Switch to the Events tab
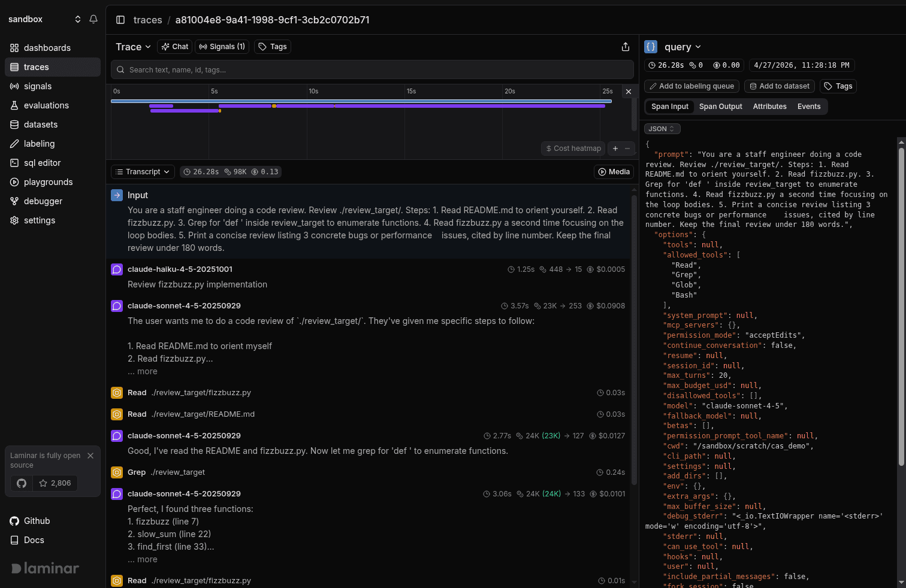The image size is (906, 588). coord(809,107)
